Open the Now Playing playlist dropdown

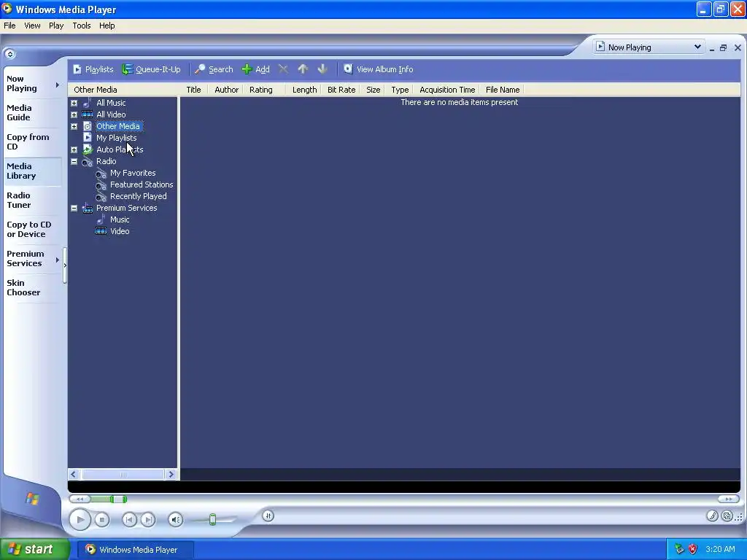(697, 47)
